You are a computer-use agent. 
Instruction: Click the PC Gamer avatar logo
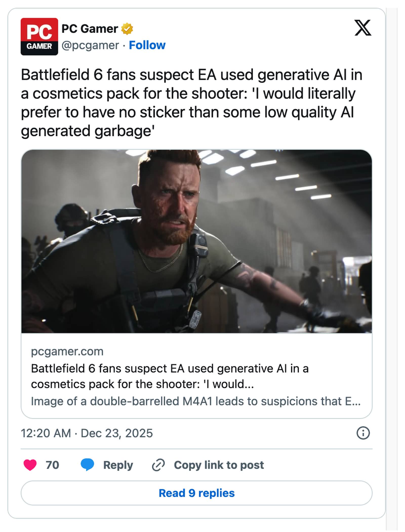point(39,36)
